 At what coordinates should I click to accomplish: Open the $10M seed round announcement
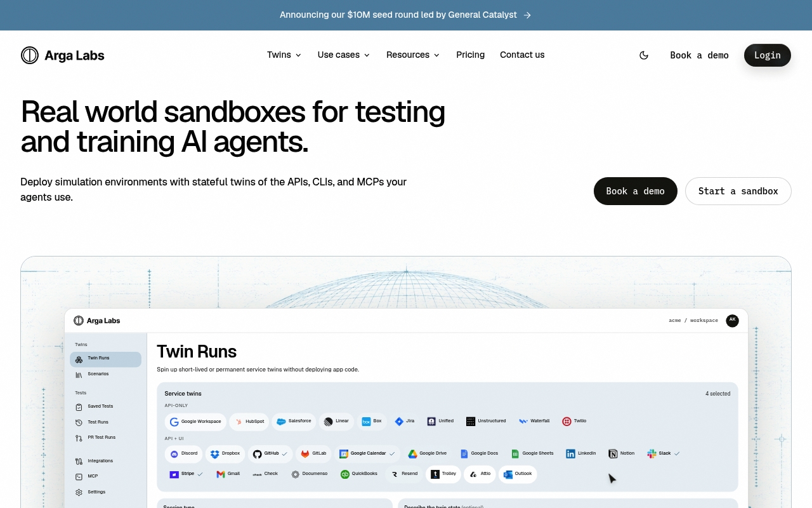(398, 15)
